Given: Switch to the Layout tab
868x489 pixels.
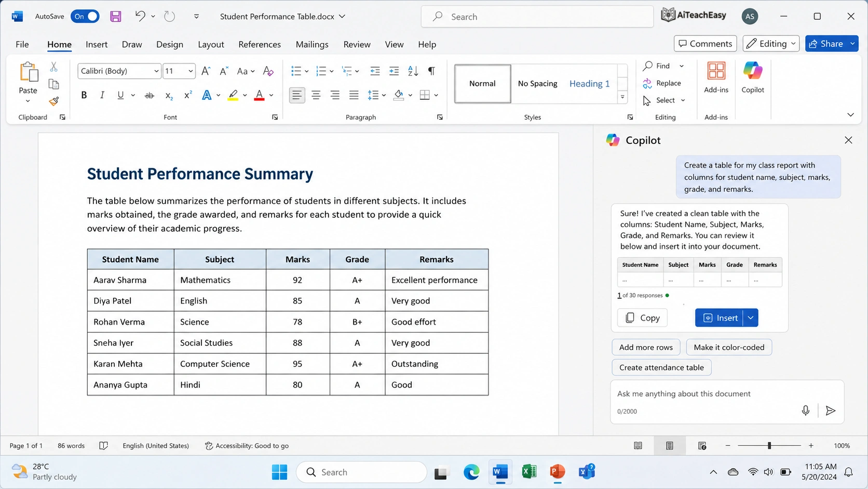Looking at the screenshot, I should [211, 44].
